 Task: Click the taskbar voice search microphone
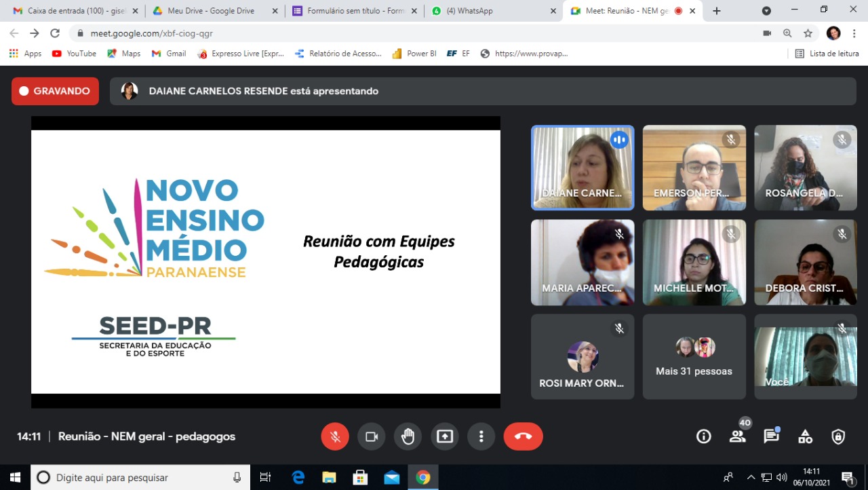pos(237,477)
